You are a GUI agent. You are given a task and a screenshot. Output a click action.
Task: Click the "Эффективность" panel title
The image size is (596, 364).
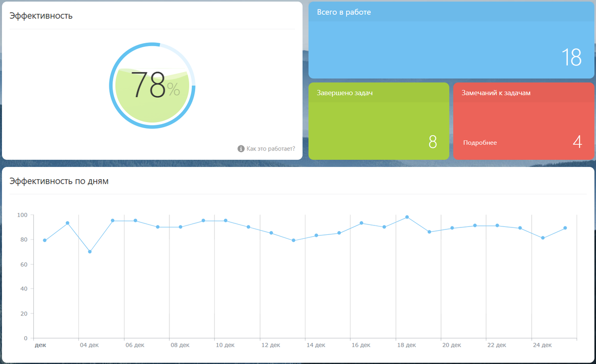click(x=41, y=15)
